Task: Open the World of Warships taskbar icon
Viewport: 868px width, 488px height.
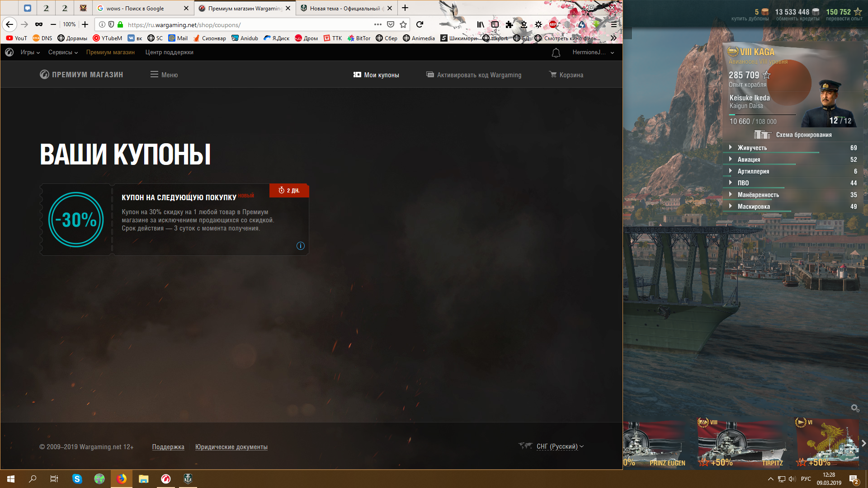Action: 188,479
